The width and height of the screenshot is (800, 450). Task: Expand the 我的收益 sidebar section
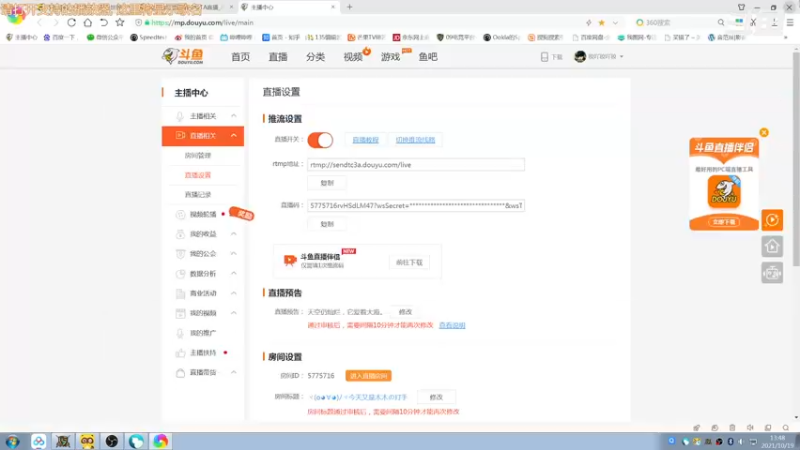[234, 234]
